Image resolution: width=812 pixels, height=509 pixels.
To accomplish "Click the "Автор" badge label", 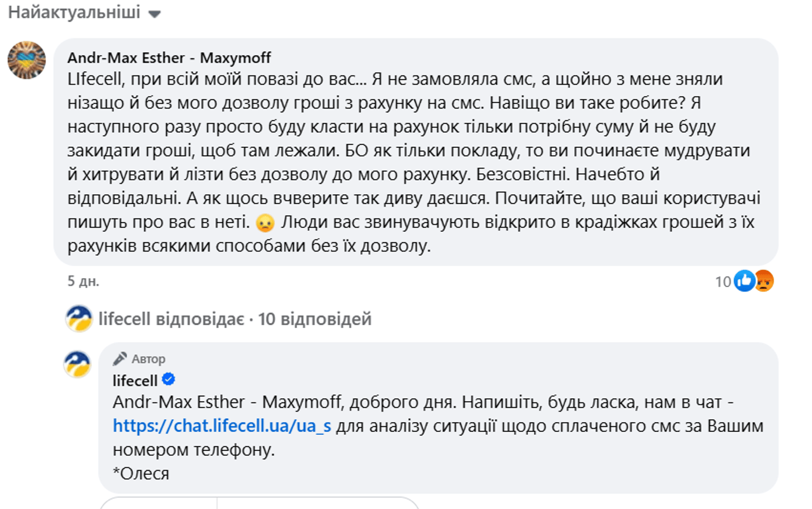I will pos(148,359).
